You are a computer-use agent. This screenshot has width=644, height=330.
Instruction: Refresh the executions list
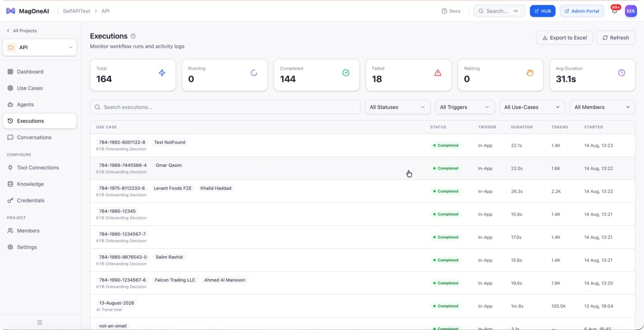click(x=615, y=38)
